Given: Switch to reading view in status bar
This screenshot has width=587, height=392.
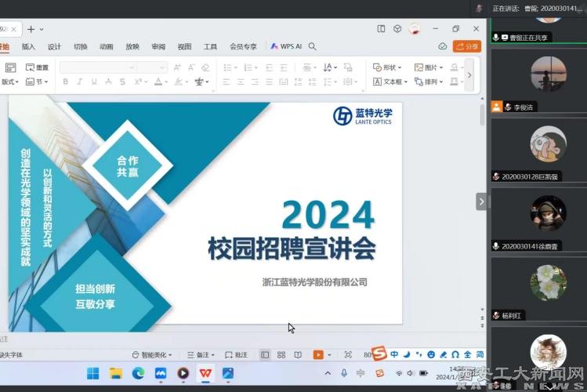Looking at the screenshot, I should [298, 355].
